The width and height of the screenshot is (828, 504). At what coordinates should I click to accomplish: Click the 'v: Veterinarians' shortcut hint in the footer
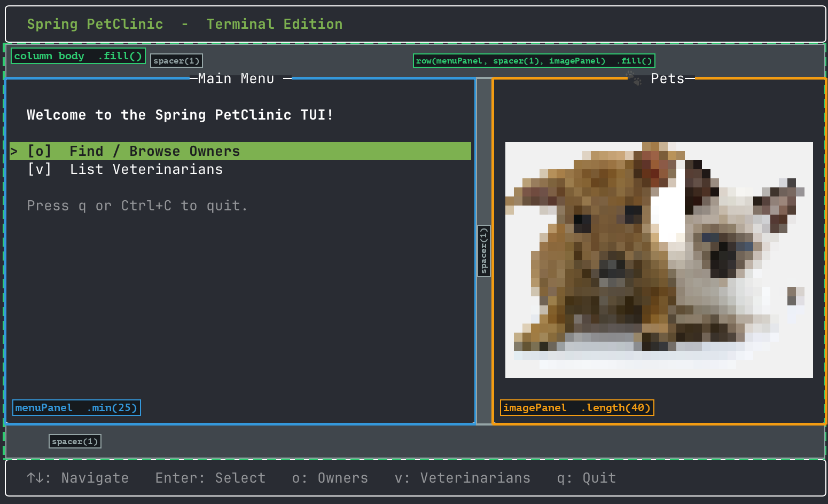(x=463, y=478)
